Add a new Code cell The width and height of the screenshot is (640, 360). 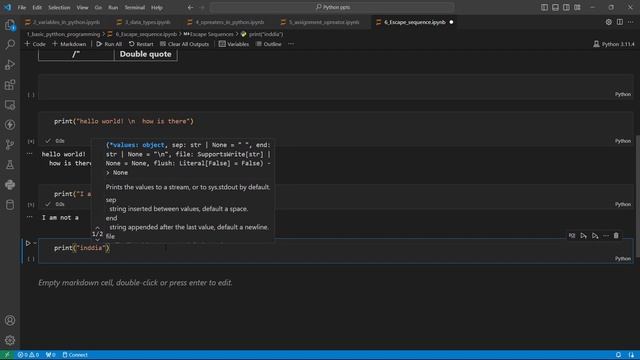pos(35,44)
